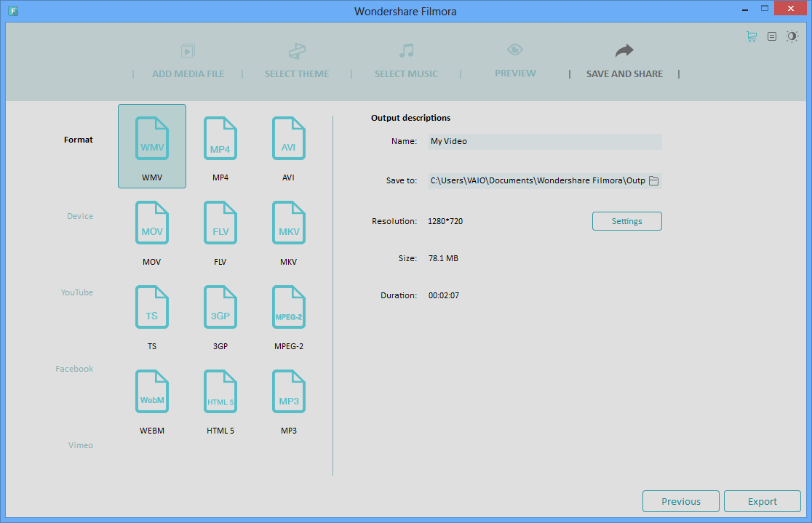Open the Vimeo sharing tab

point(80,444)
